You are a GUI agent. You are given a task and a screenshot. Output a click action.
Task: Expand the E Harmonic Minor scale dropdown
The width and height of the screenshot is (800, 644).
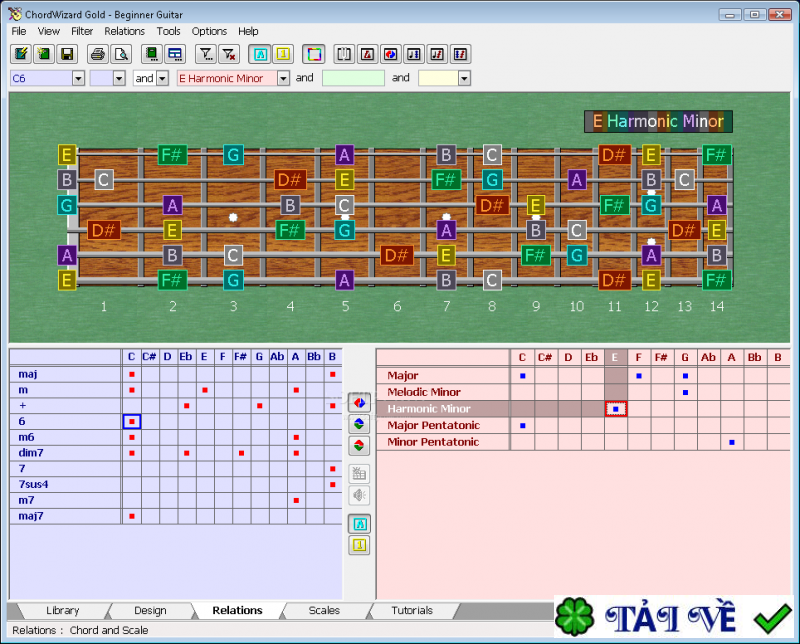coord(283,78)
